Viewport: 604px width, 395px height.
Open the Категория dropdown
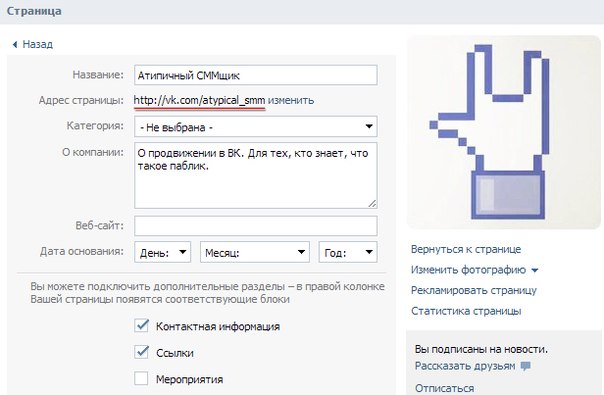(x=256, y=126)
